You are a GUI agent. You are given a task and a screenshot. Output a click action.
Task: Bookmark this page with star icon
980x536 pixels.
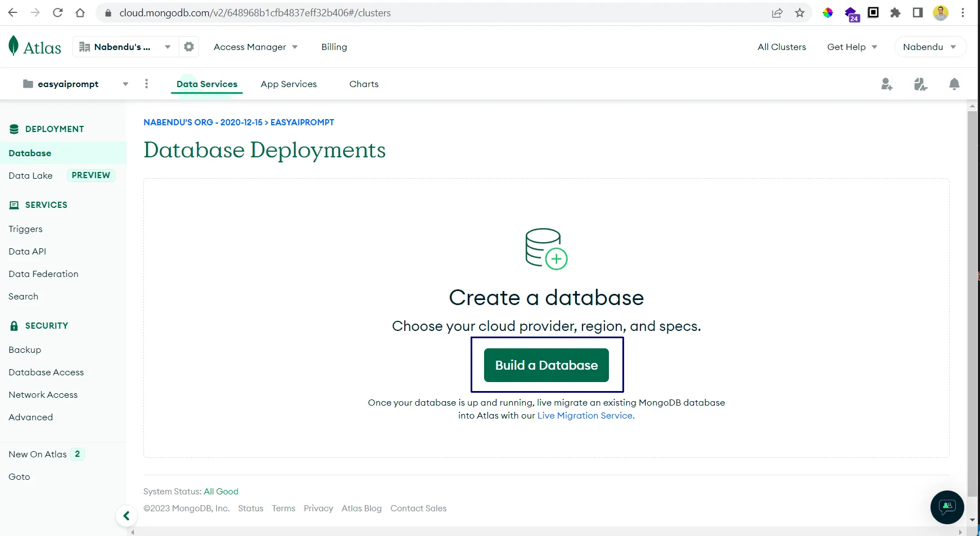(x=800, y=12)
